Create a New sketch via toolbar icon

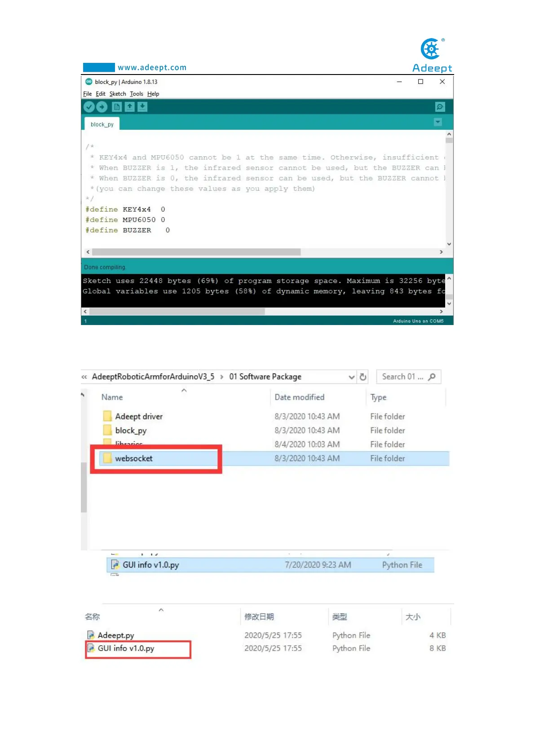(116, 107)
